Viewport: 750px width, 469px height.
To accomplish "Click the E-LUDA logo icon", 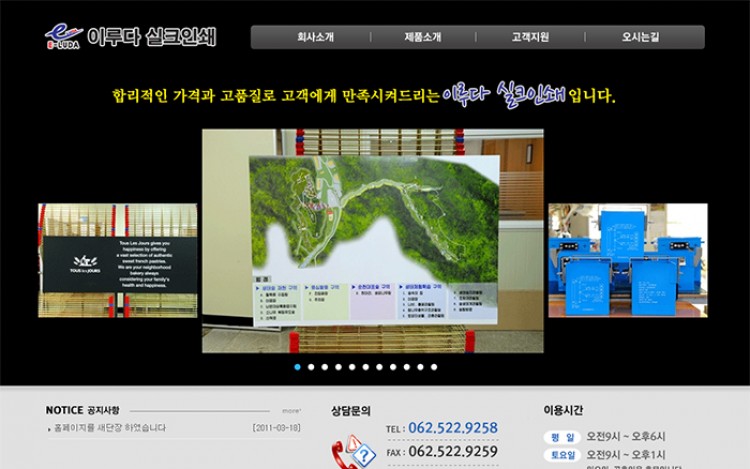I will pyautogui.click(x=63, y=36).
